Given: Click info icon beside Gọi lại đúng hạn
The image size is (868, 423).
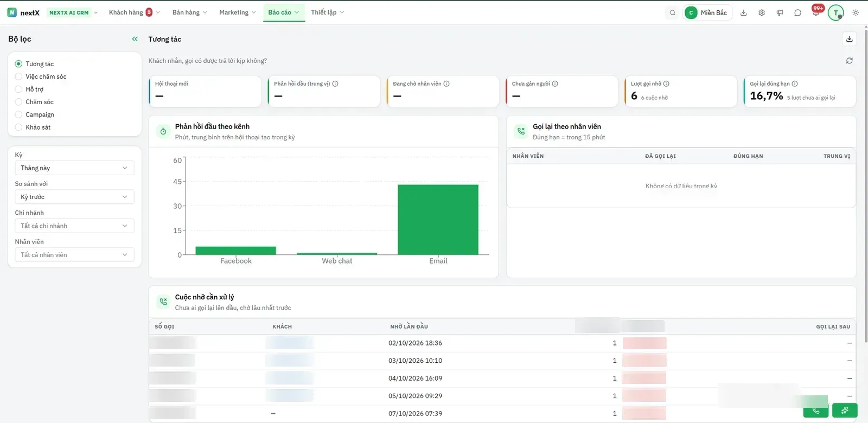Looking at the screenshot, I should pos(795,84).
